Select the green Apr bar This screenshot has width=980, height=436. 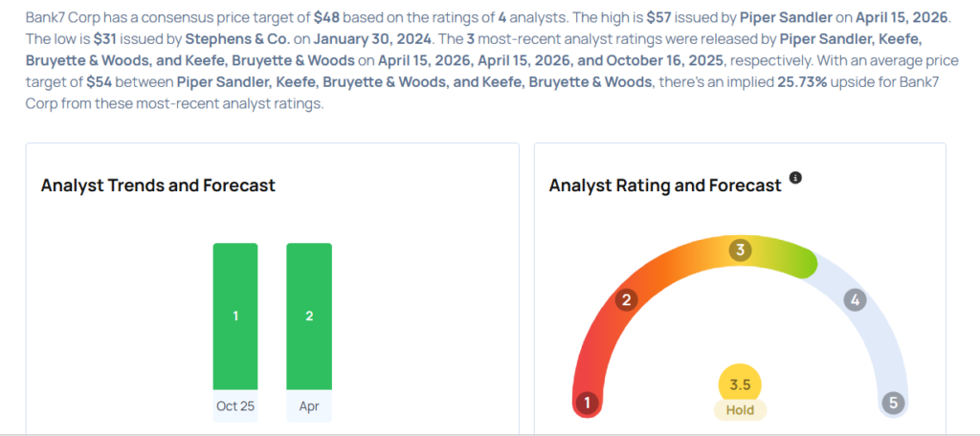(309, 316)
